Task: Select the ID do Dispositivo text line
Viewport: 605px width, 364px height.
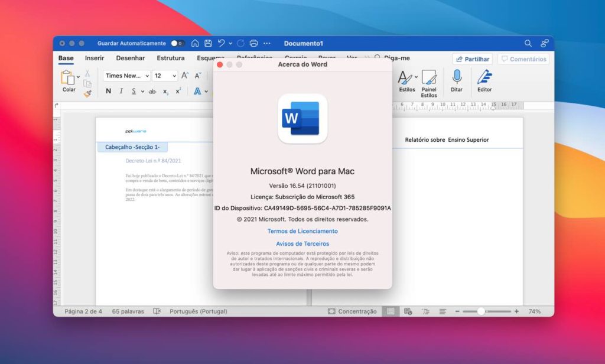Action: pyautogui.click(x=302, y=208)
